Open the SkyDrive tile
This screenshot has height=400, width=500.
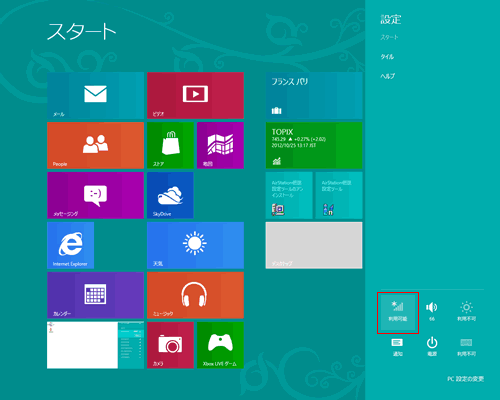click(x=170, y=195)
